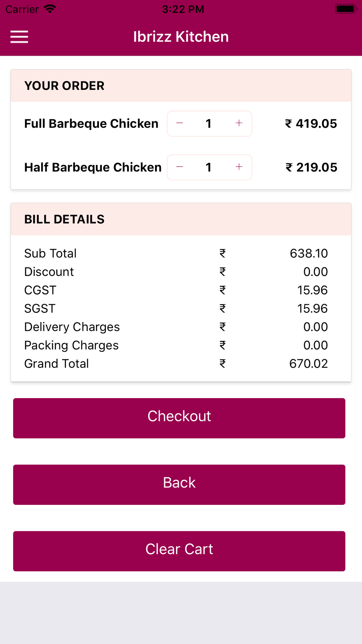362x644 pixels.
Task: Tap the battery indicator icon
Action: pyautogui.click(x=345, y=9)
